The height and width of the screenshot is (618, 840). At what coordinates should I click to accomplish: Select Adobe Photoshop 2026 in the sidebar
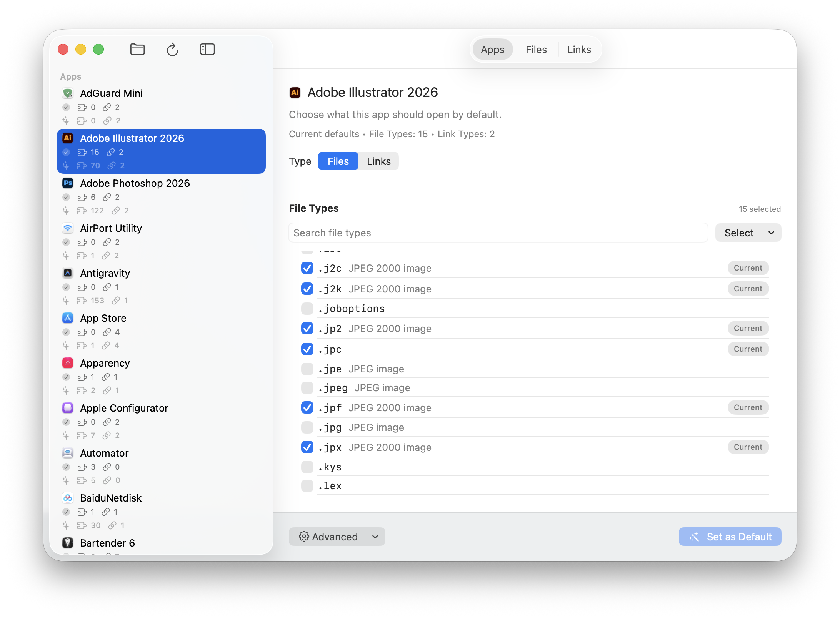(135, 183)
